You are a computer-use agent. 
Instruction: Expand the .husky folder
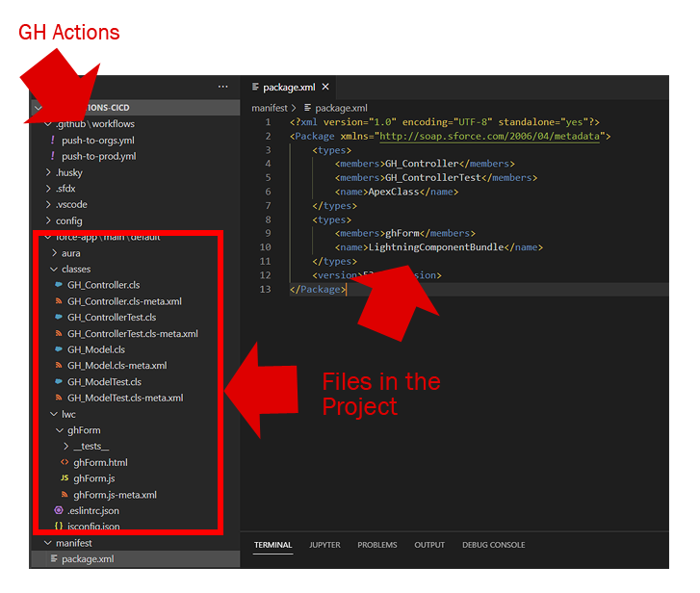point(48,172)
